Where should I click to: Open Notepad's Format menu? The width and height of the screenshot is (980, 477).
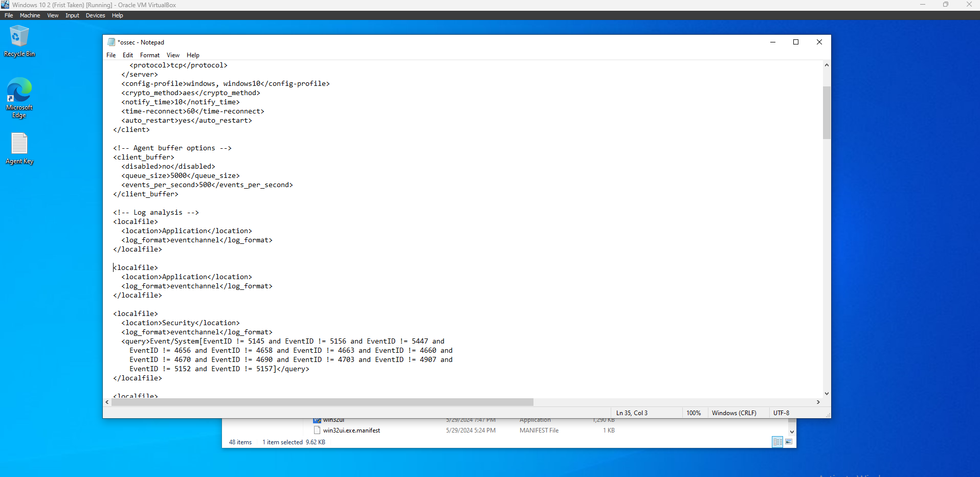pyautogui.click(x=150, y=55)
